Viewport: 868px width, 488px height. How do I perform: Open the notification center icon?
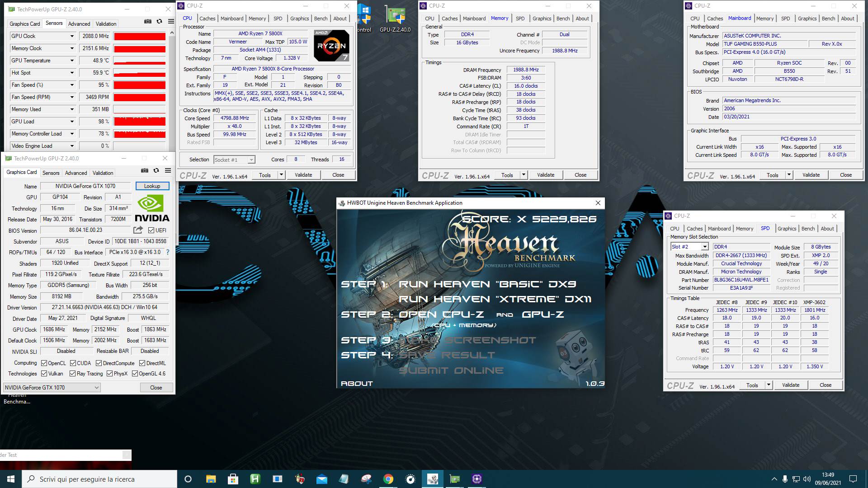click(853, 479)
